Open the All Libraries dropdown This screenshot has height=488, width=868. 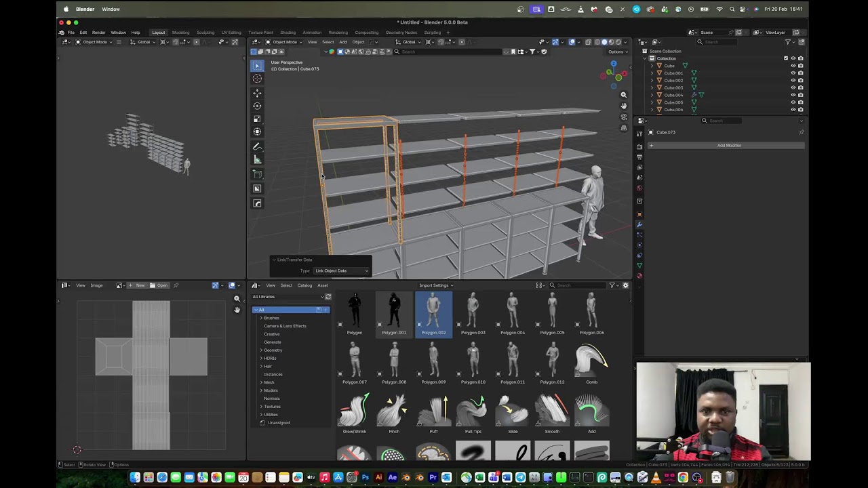tap(288, 297)
